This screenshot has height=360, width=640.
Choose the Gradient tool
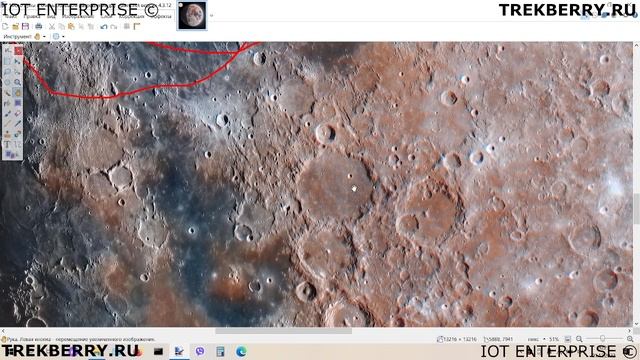[18, 103]
